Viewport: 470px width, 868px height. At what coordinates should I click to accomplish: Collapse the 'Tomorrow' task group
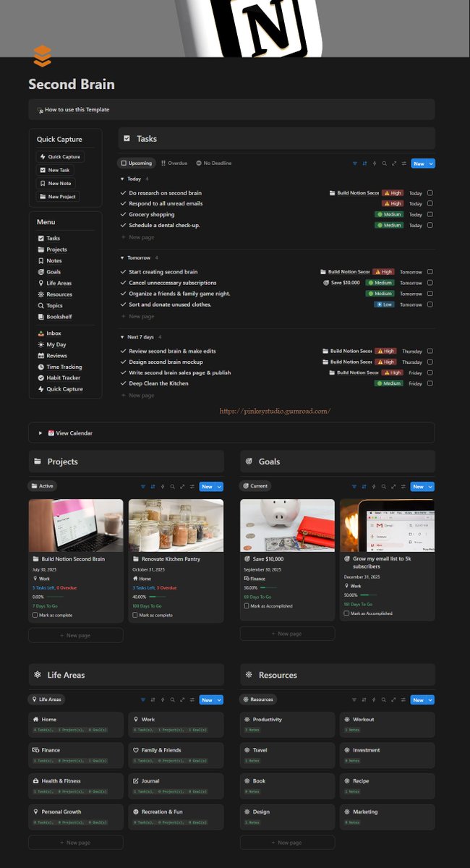coord(122,258)
